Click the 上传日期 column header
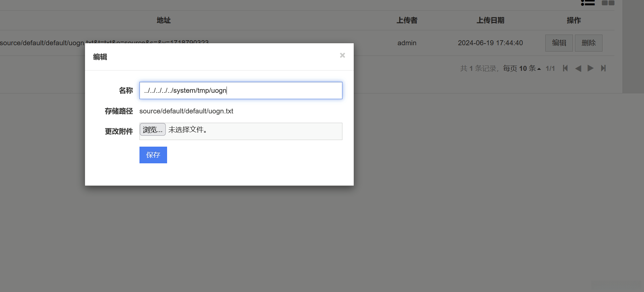 click(x=491, y=20)
